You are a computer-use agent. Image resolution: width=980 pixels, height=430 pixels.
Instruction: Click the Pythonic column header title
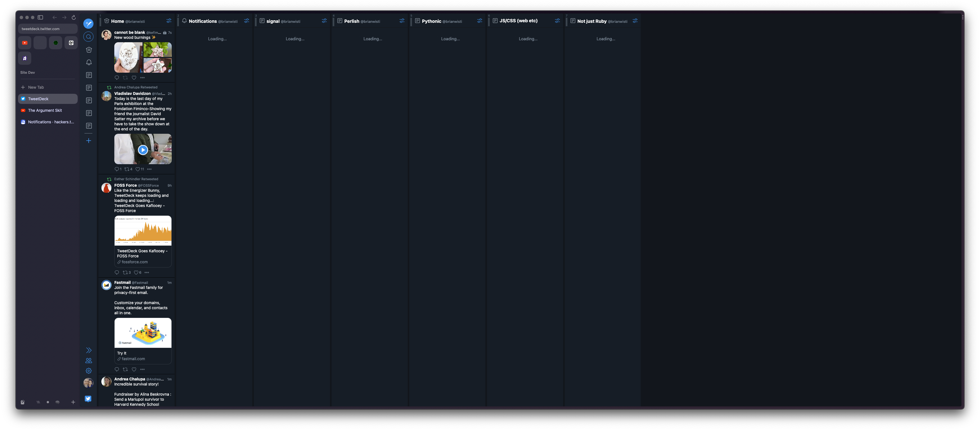(431, 21)
